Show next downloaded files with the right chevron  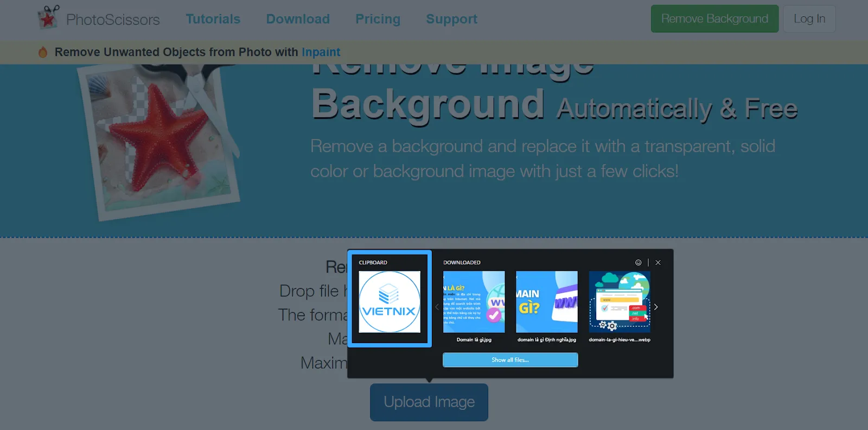pyautogui.click(x=656, y=307)
